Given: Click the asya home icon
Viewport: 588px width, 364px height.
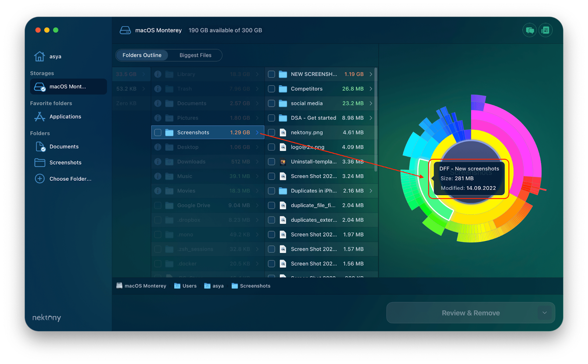Looking at the screenshot, I should coord(39,56).
